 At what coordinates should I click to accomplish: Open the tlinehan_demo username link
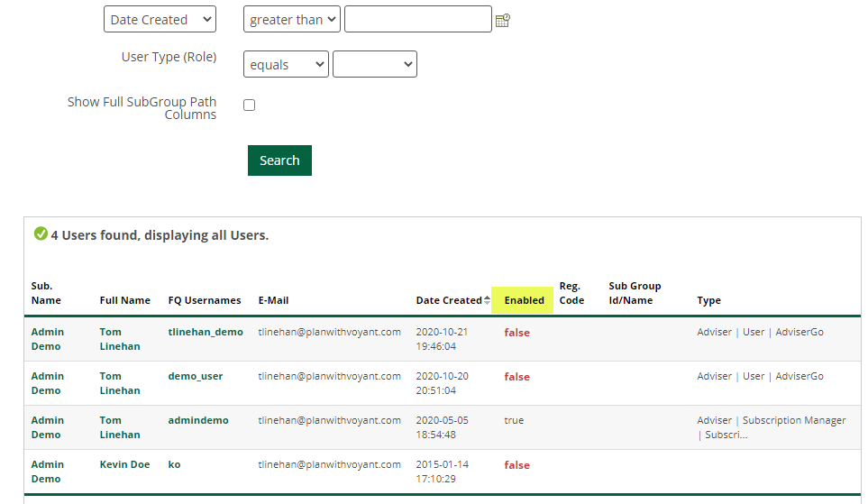[x=206, y=332]
